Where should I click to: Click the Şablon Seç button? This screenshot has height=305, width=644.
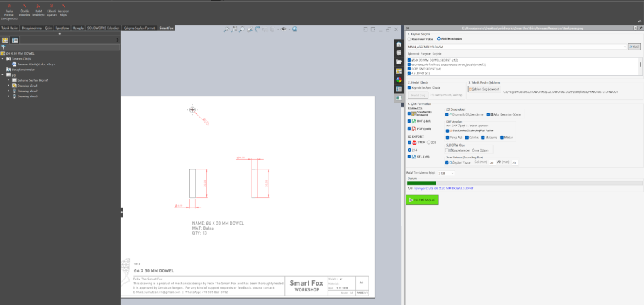click(x=483, y=89)
